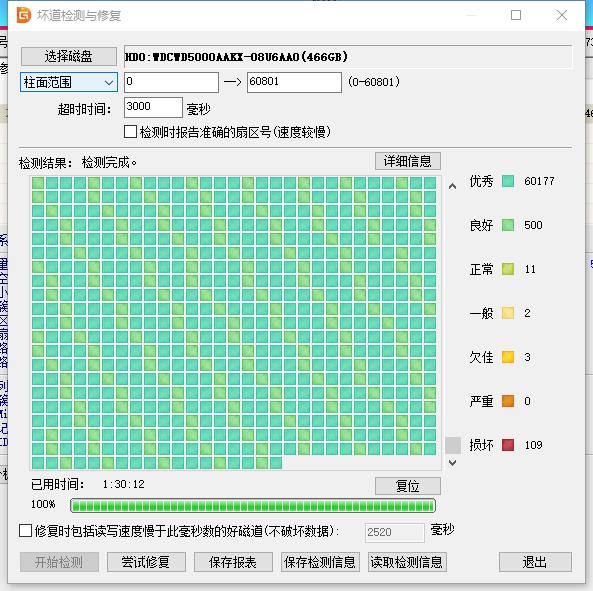Enable 检测时报告准确的扇区号 checkbox
This screenshot has width=593, height=591.
click(130, 132)
